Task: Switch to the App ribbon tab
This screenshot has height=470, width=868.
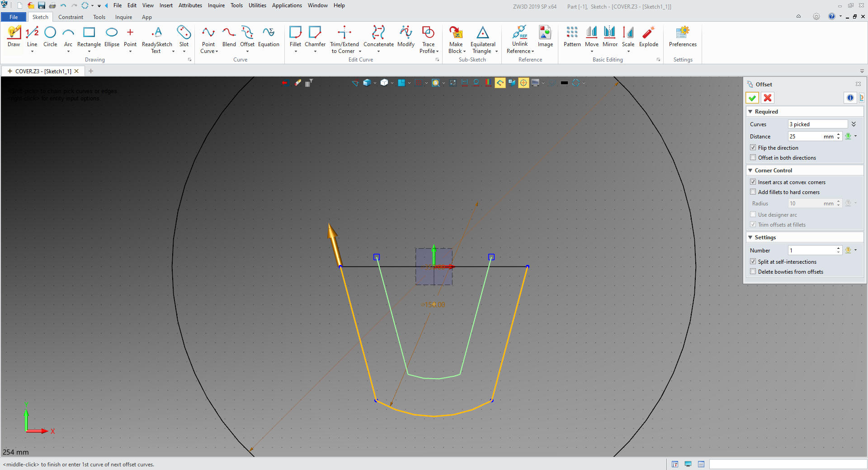Action: click(147, 17)
